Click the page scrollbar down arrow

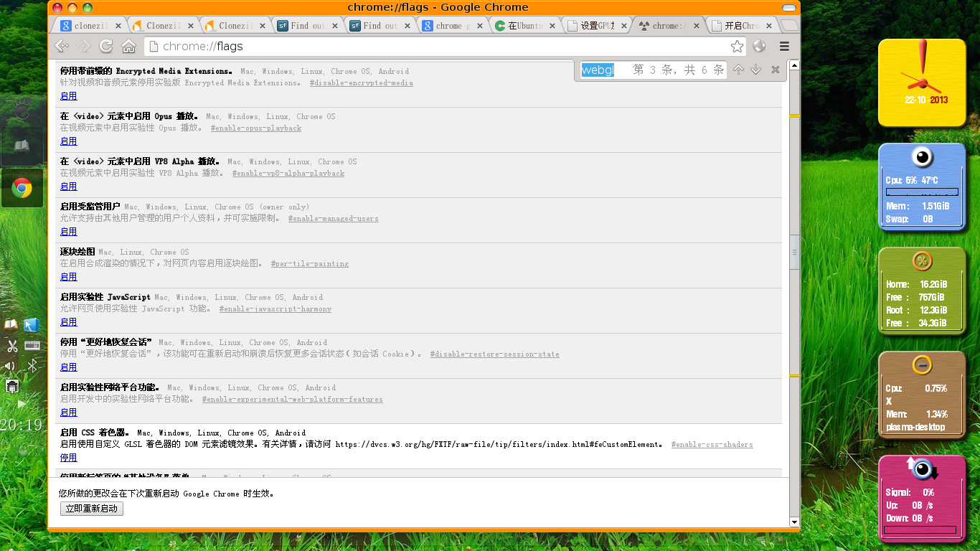coord(794,522)
